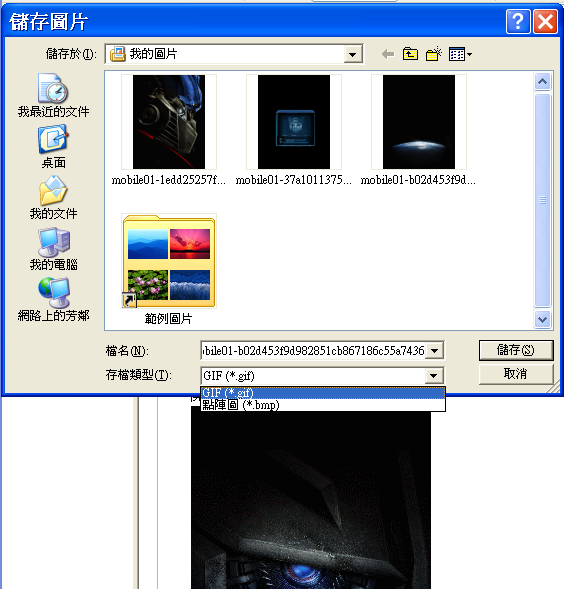Click the 檔名 filename input field
This screenshot has height=589, width=564.
313,351
